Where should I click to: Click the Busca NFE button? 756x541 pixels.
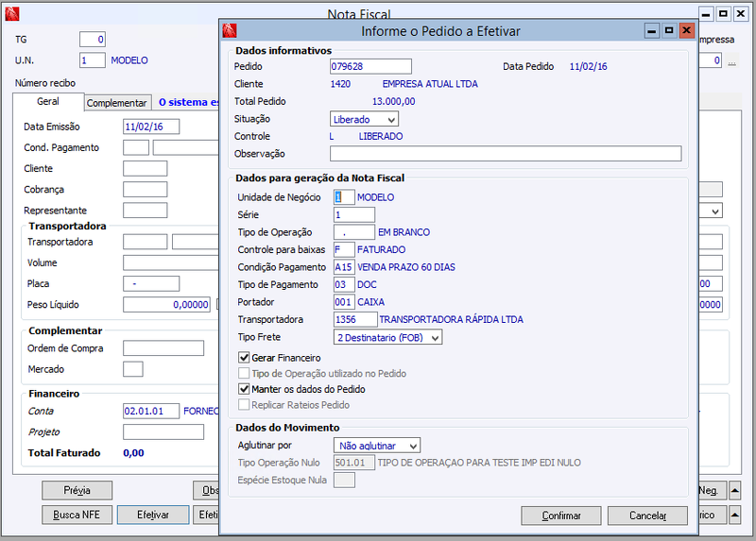tap(77, 515)
